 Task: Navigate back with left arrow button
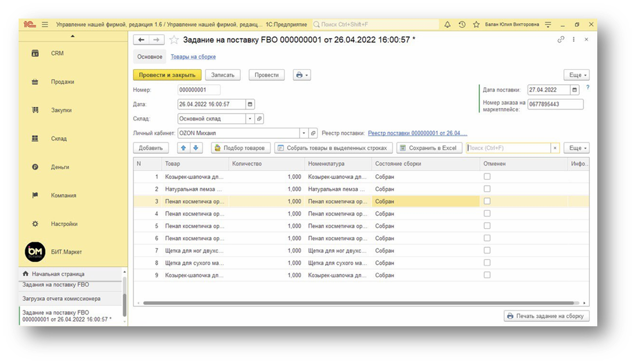(x=141, y=39)
